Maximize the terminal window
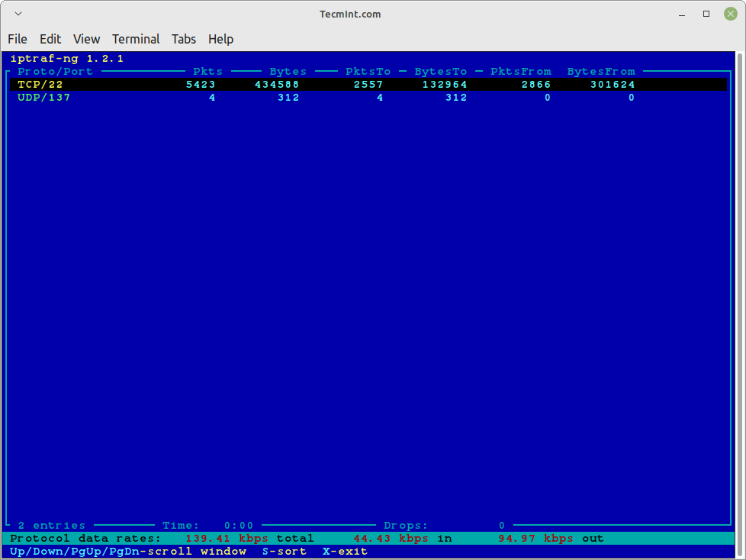 706,14
